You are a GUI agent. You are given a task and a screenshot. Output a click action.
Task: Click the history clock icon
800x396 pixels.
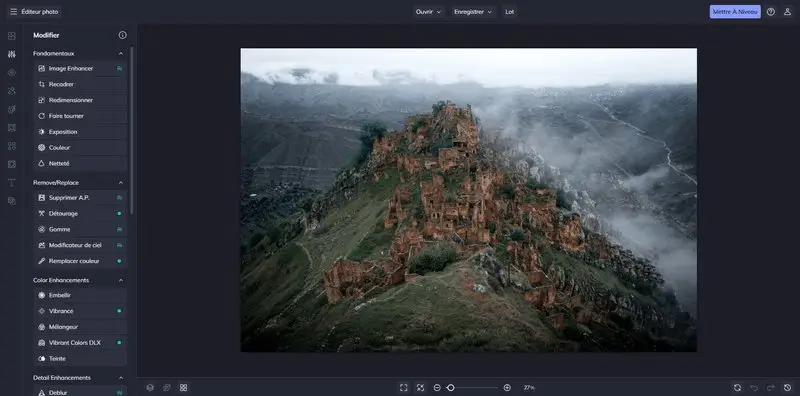pyautogui.click(x=787, y=388)
